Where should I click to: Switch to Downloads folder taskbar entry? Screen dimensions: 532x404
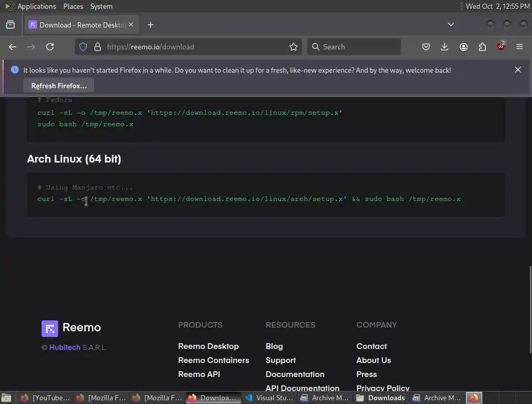click(381, 398)
